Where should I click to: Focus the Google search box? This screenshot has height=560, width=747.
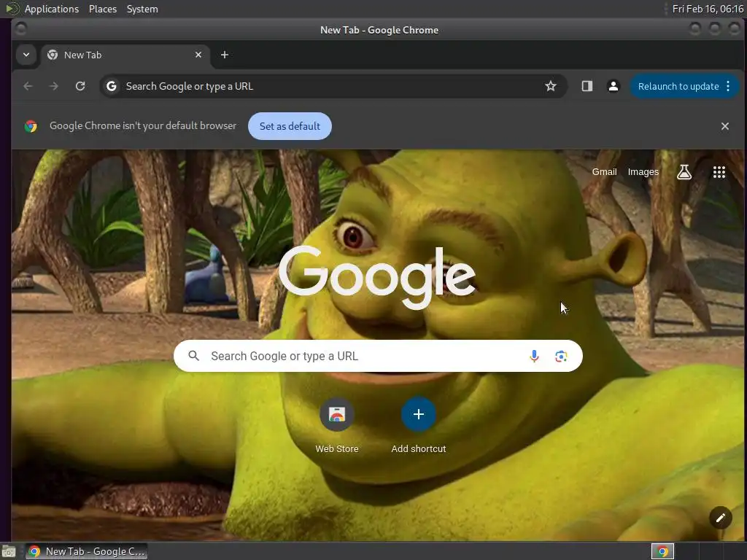[378, 356]
